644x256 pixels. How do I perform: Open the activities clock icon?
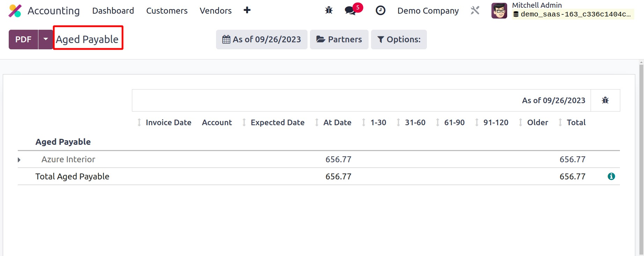tap(380, 10)
